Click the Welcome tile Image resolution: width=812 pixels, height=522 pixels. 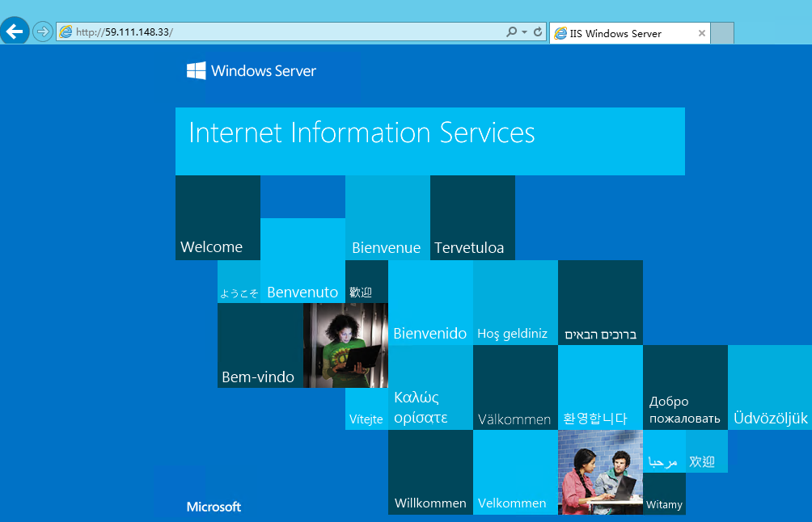[x=218, y=217]
